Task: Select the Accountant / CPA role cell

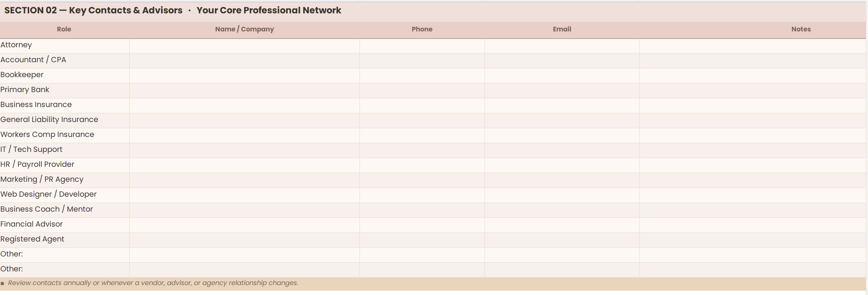Action: pyautogui.click(x=65, y=61)
